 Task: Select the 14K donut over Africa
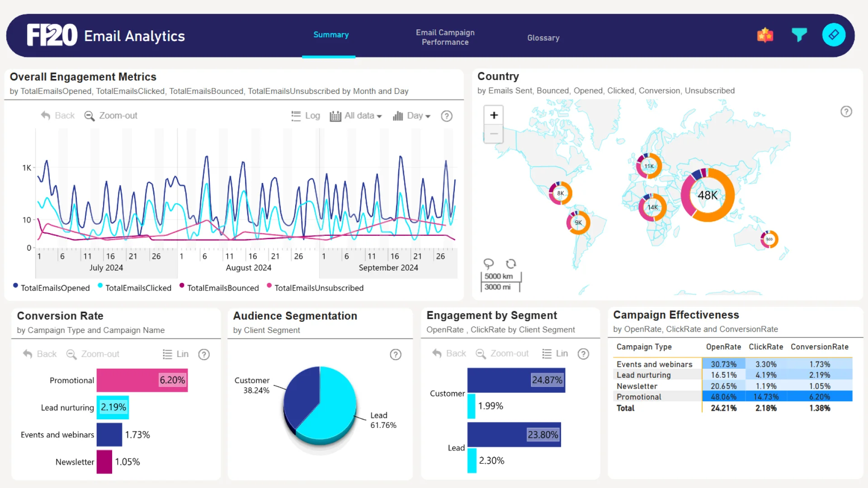652,207
